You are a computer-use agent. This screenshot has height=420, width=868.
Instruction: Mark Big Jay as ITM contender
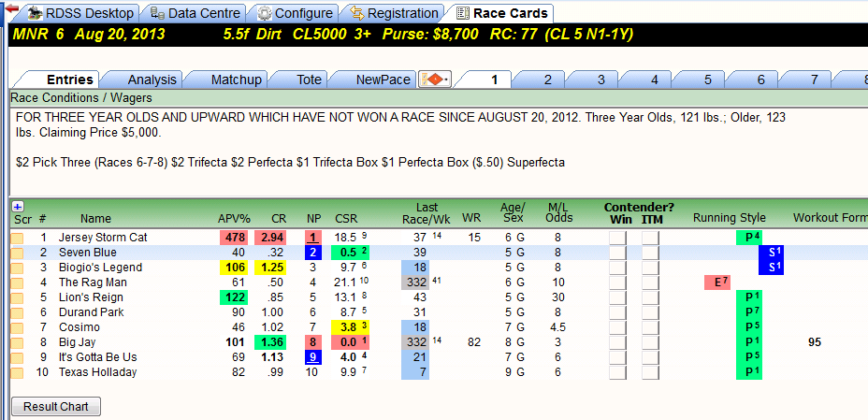pyautogui.click(x=651, y=342)
